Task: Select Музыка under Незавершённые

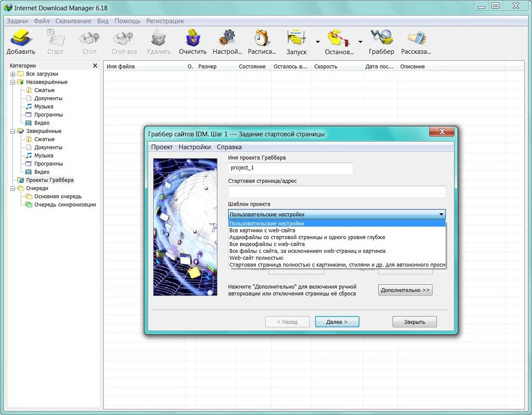Action: coord(44,107)
